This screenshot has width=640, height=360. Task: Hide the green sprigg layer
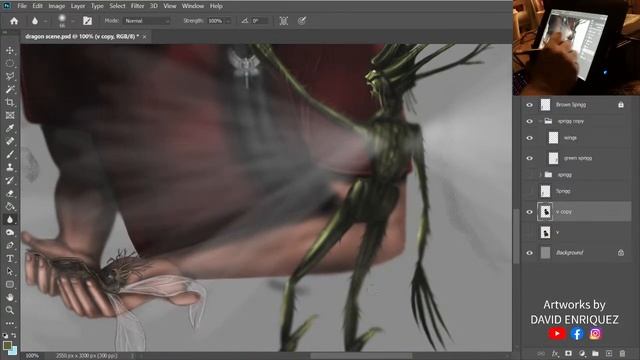pos(529,158)
